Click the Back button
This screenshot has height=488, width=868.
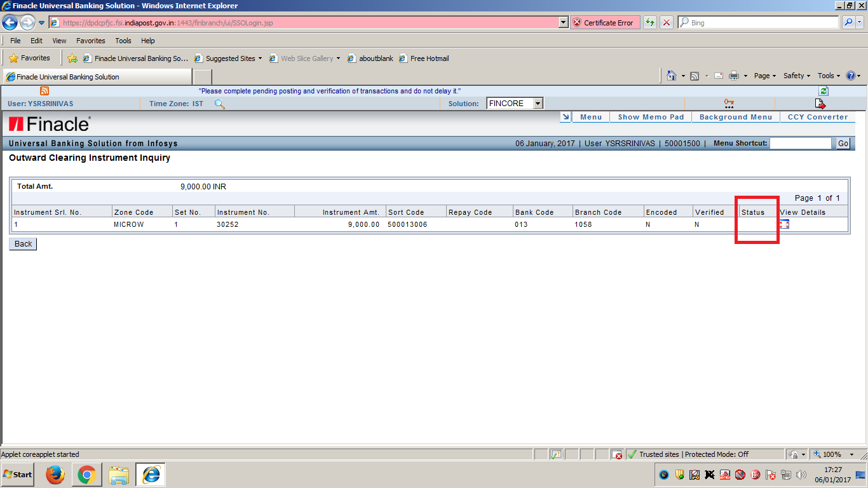pos(22,243)
